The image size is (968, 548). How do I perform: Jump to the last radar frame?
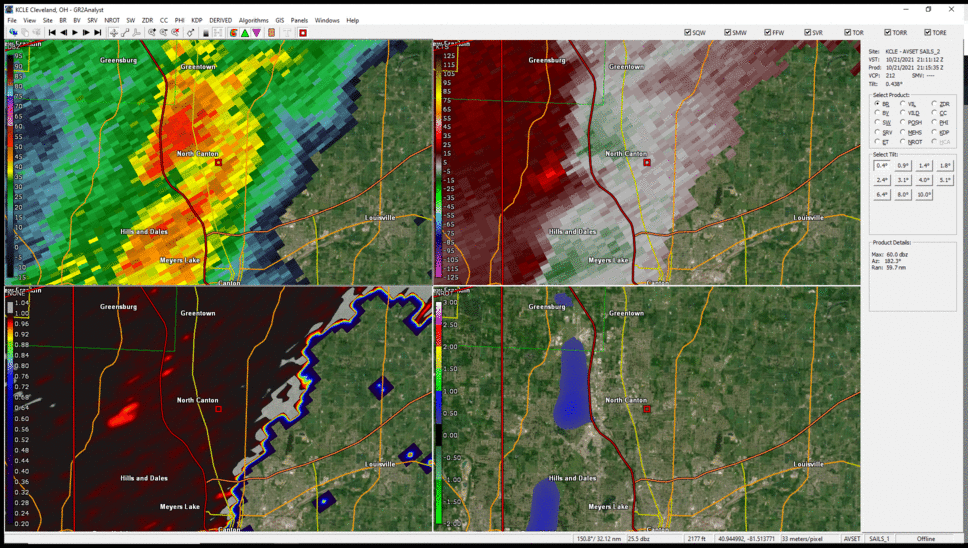point(98,33)
